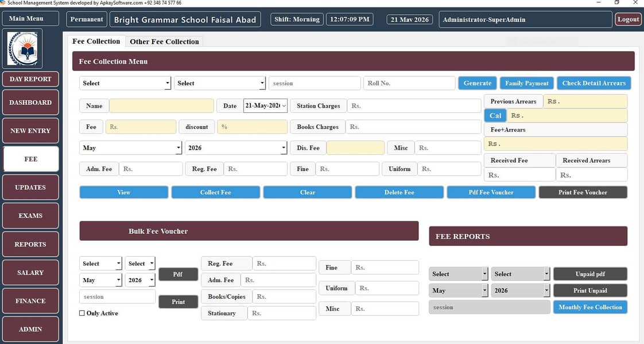Open Bulk Fee Voucher second Select dropdown

(x=140, y=264)
